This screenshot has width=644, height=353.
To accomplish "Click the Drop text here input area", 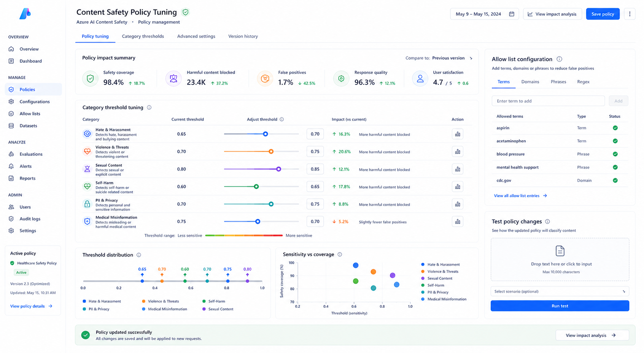I will [560, 260].
